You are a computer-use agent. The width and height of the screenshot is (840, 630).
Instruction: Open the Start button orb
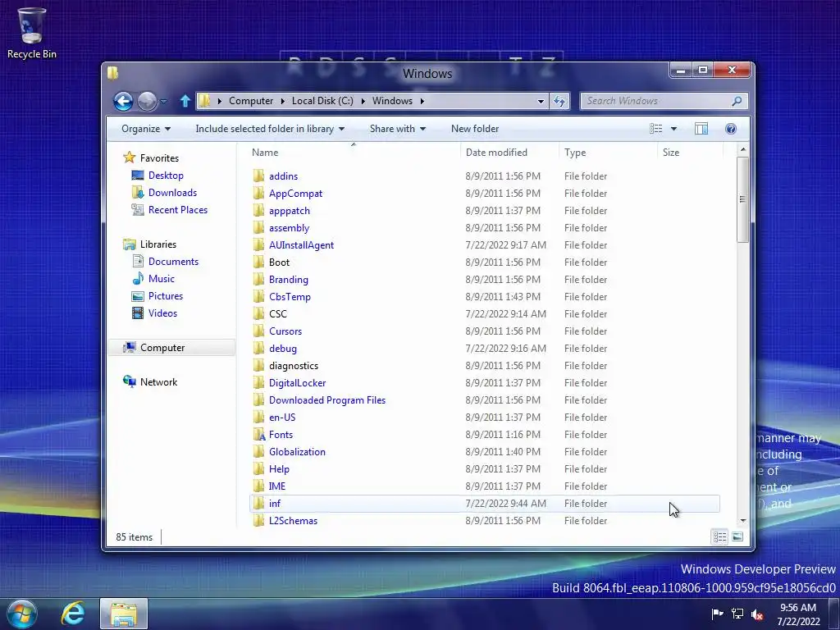[22, 614]
